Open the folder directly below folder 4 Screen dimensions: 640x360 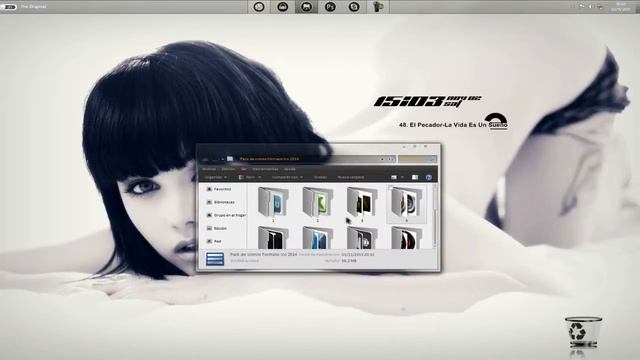[x=406, y=238]
